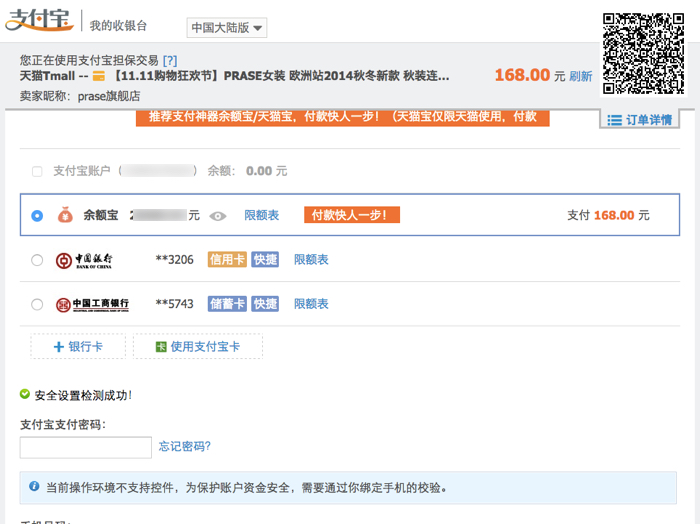This screenshot has width=700, height=524.
Task: Click the 卖家昵称: prase旗舰店 text
Action: coord(80,96)
